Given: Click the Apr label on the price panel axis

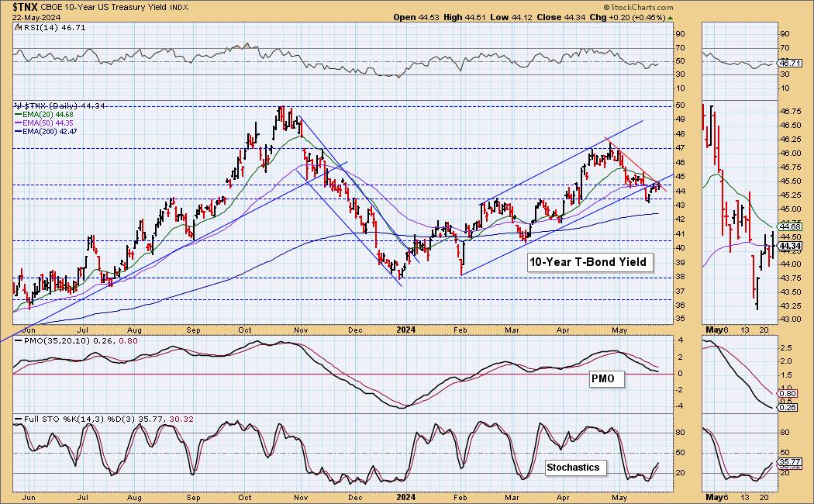Looking at the screenshot, I should click(x=564, y=330).
